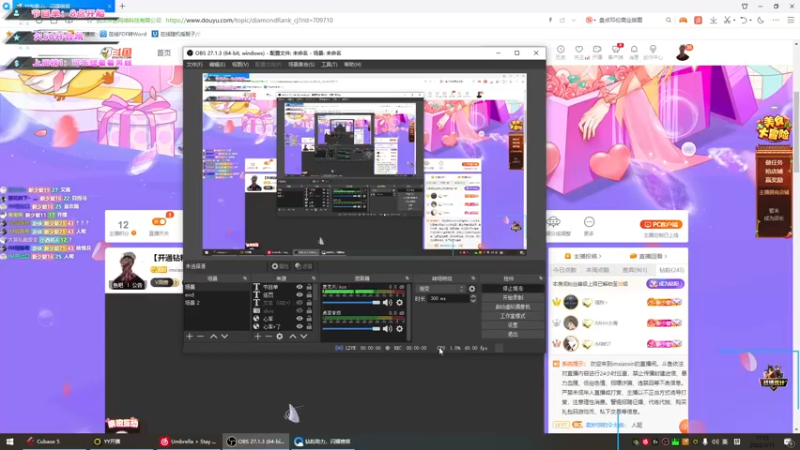Open OBS 设置 settings button in controls
This screenshot has height=450, width=800.
tap(513, 325)
